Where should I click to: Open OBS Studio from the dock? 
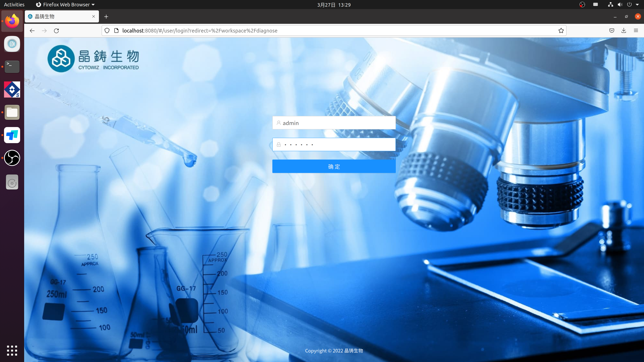12,158
